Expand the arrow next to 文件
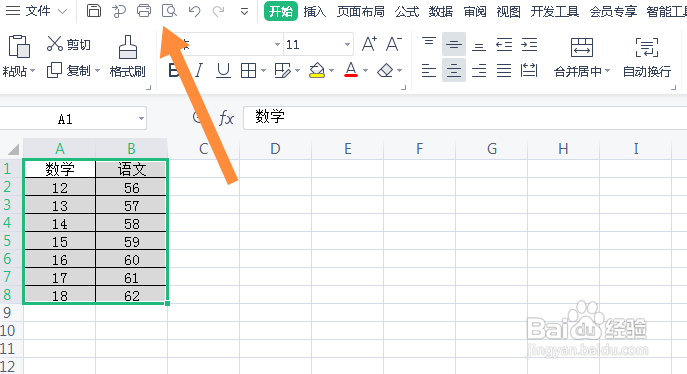687x374 pixels. pos(63,11)
